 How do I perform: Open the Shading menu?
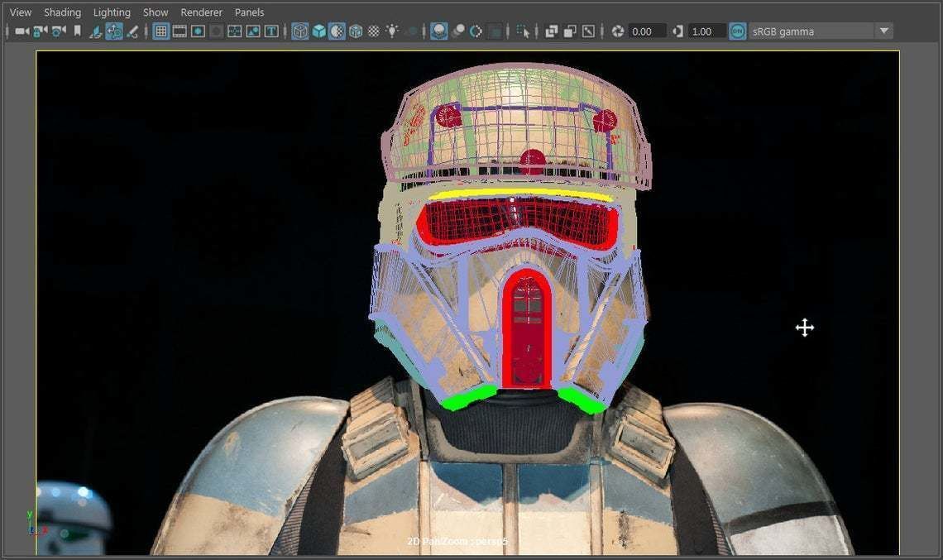click(x=62, y=12)
